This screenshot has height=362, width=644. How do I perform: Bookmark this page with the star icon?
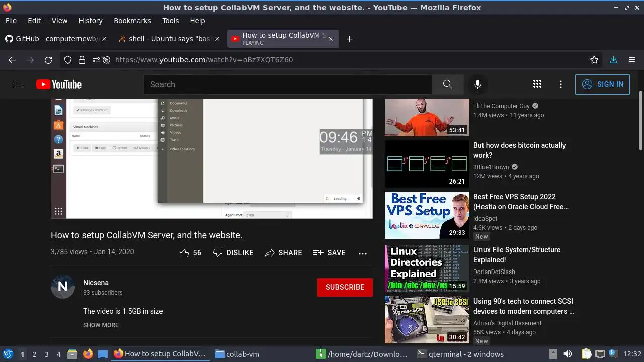[x=594, y=60]
